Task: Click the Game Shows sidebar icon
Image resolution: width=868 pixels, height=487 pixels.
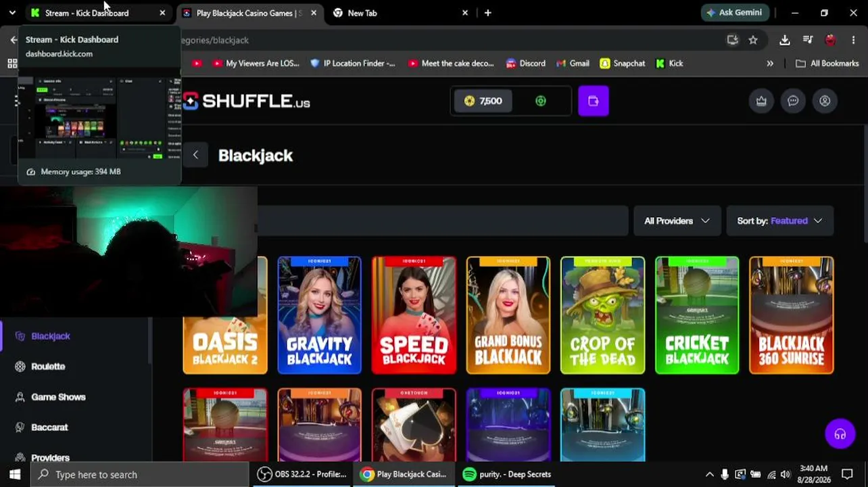Action: click(20, 397)
